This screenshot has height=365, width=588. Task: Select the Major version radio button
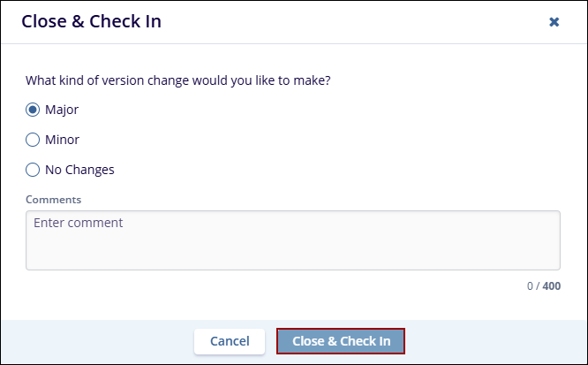click(x=33, y=110)
